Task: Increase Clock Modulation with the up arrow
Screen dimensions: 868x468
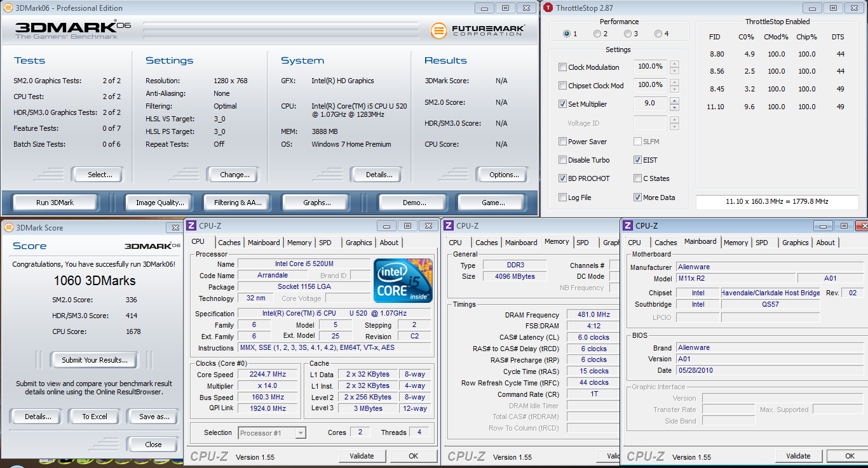Action: 674,64
